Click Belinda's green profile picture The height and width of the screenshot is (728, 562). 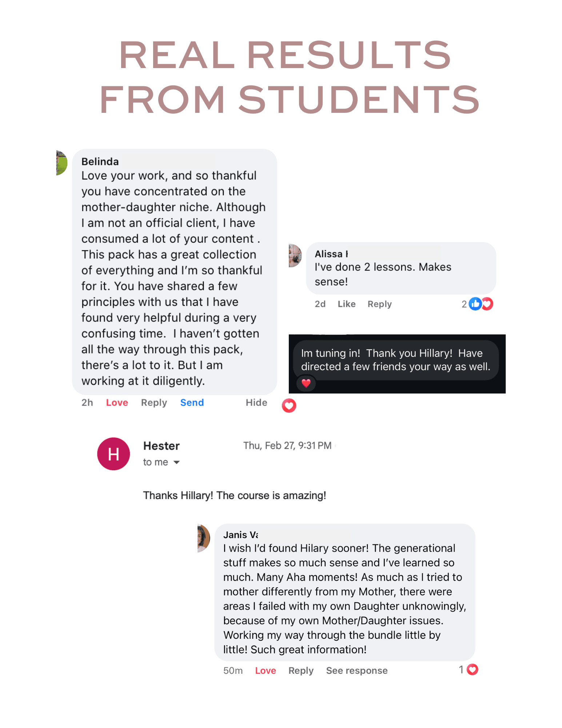(61, 163)
